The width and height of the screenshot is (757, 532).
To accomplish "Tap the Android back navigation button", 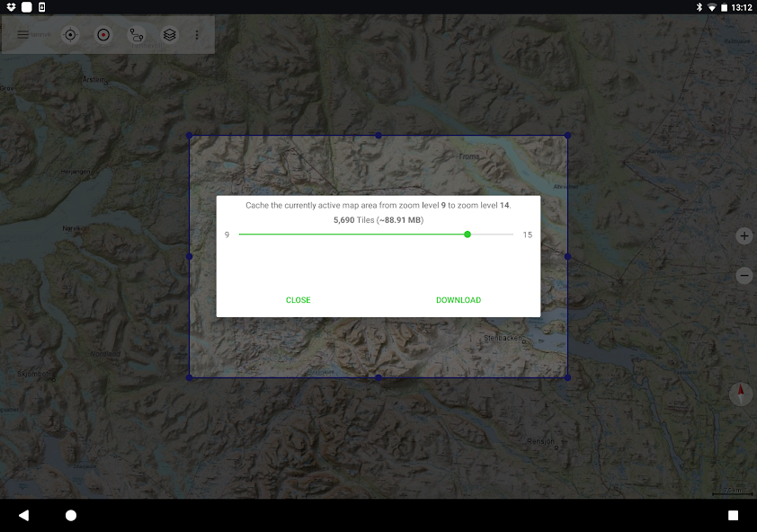I will 23,515.
